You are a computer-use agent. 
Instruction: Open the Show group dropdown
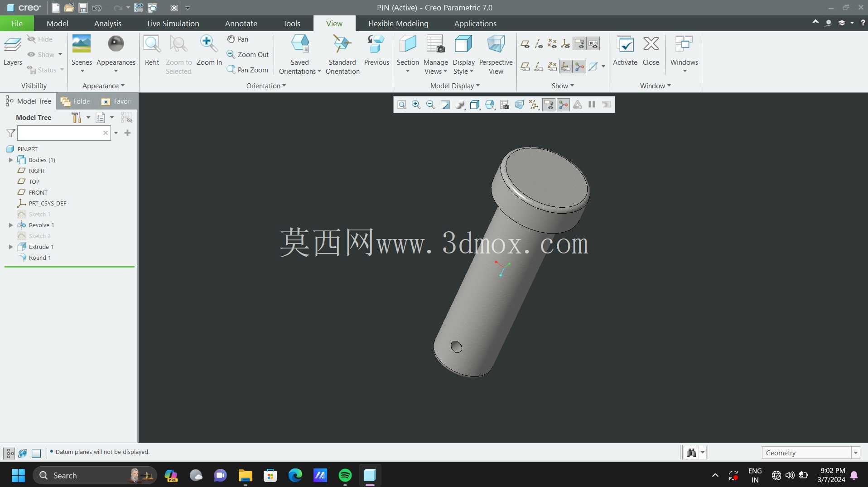click(563, 86)
